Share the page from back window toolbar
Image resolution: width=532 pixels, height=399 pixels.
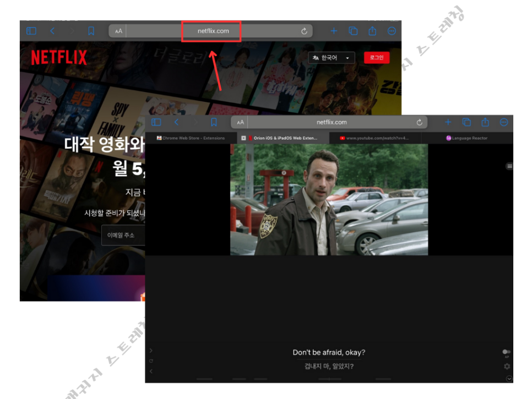372,31
